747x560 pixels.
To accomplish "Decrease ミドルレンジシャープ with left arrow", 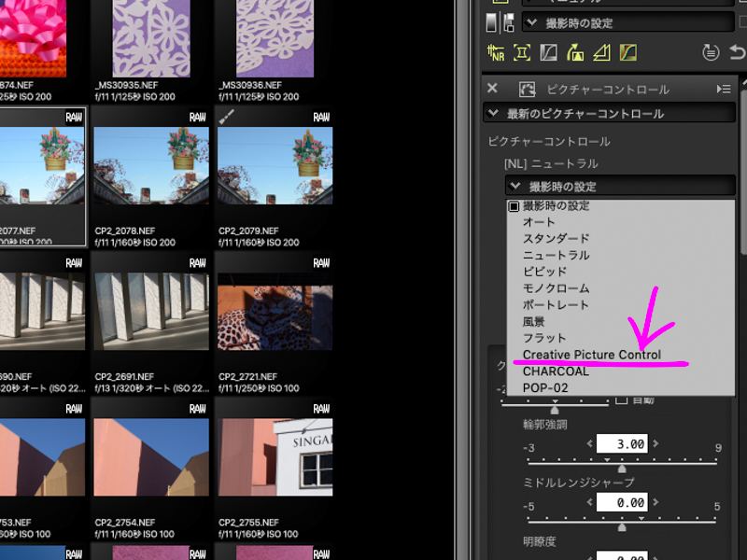I will [590, 502].
